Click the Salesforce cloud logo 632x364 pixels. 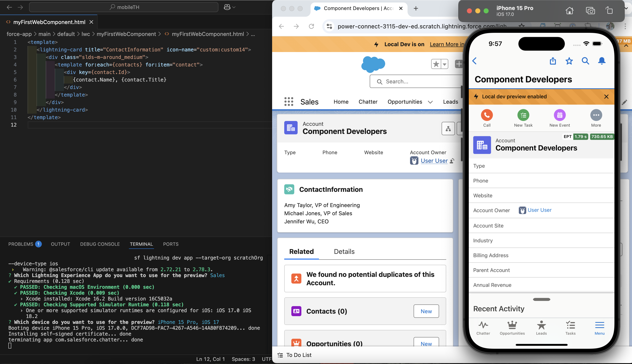pos(373,64)
